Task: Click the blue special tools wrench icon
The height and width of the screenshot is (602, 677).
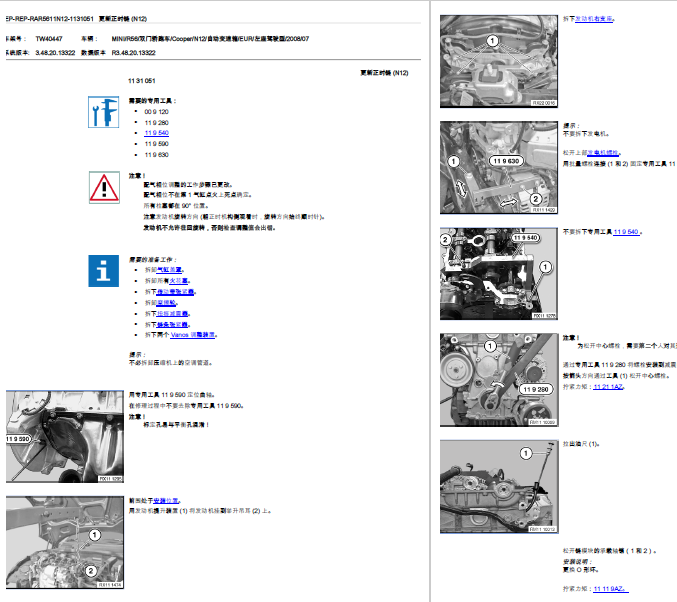Action: click(x=104, y=112)
